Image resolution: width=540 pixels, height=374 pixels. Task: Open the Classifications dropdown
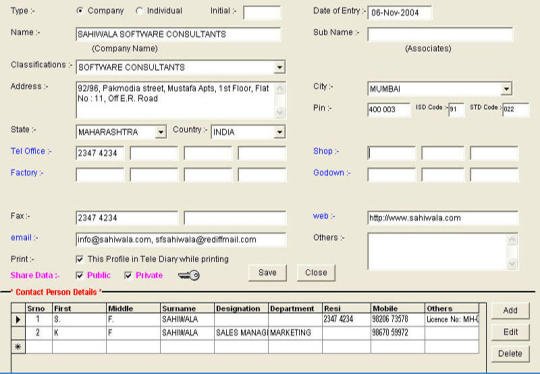point(279,67)
